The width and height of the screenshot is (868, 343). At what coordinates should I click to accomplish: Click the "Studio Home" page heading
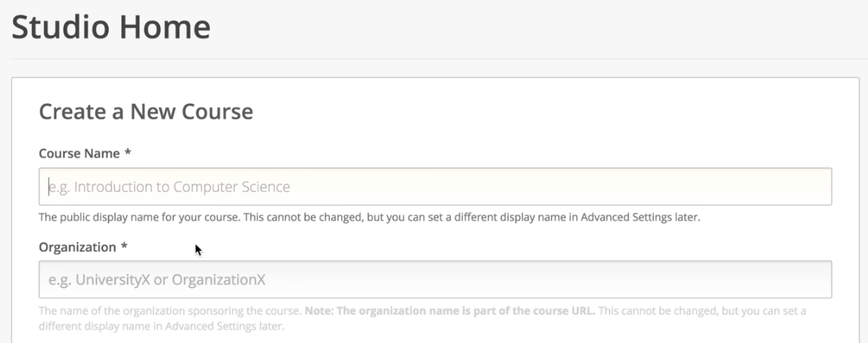pyautogui.click(x=111, y=27)
